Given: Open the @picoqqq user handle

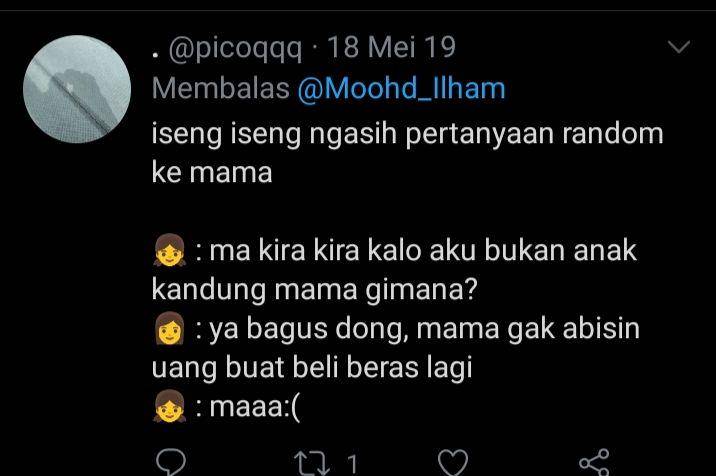Looking at the screenshot, I should [x=235, y=48].
